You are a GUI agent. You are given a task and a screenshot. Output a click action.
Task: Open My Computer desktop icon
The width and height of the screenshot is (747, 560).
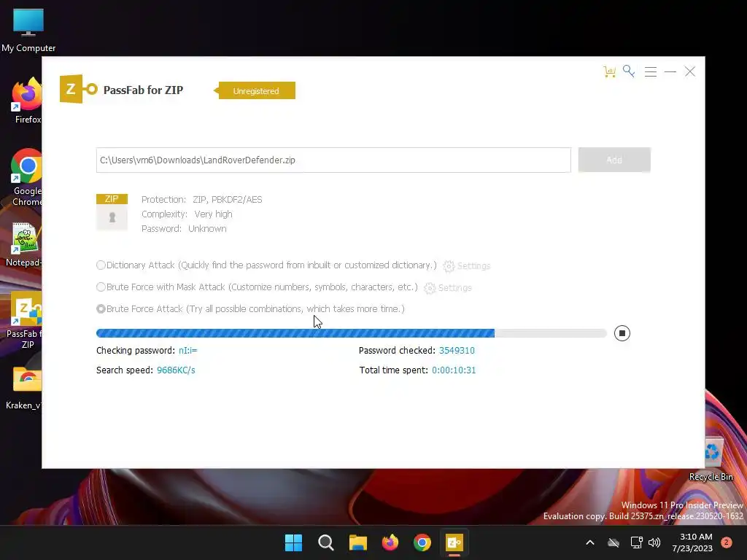point(28,29)
